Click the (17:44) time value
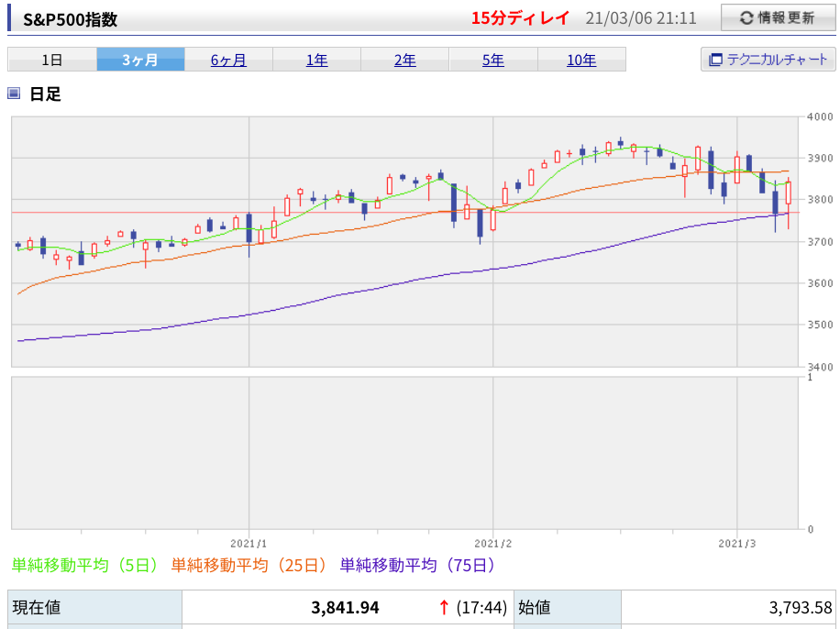 [481, 608]
